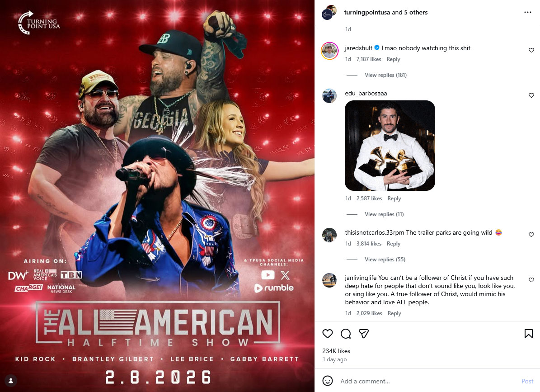The height and width of the screenshot is (392, 540).
Task: Open the three-dot more options menu
Action: click(528, 12)
